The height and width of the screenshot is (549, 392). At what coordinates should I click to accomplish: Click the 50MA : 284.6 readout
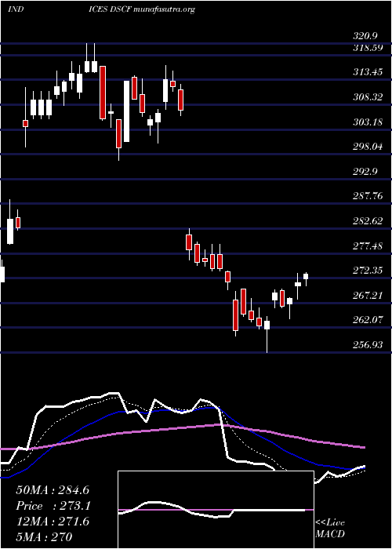[x=53, y=490]
